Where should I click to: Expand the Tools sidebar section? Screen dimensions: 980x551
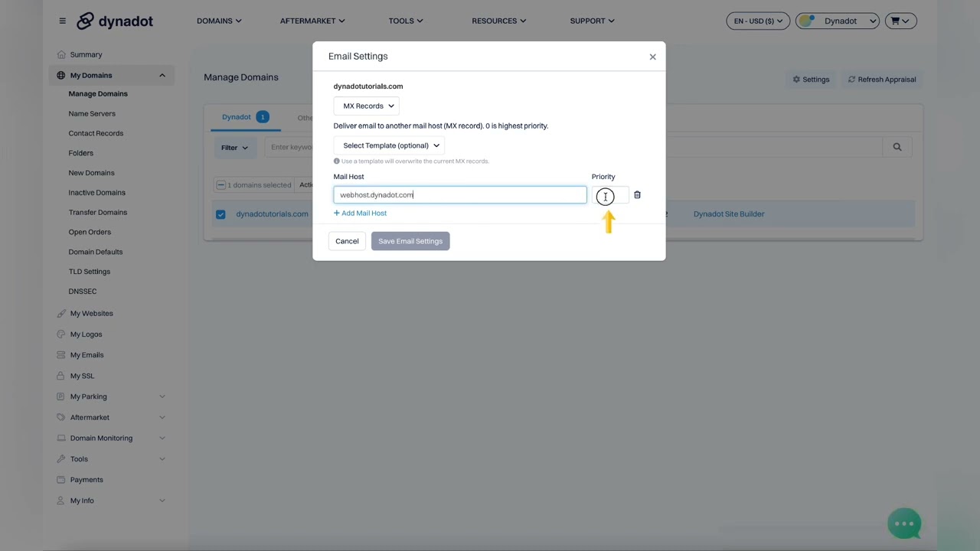(x=162, y=459)
